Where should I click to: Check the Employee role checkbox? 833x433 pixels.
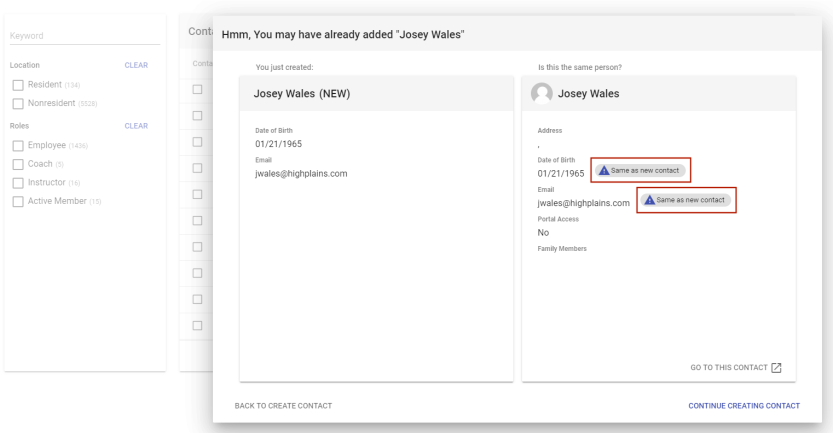pyautogui.click(x=17, y=145)
